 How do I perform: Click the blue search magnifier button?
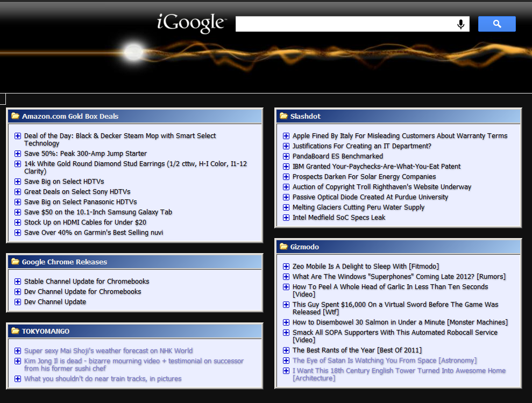pos(496,24)
